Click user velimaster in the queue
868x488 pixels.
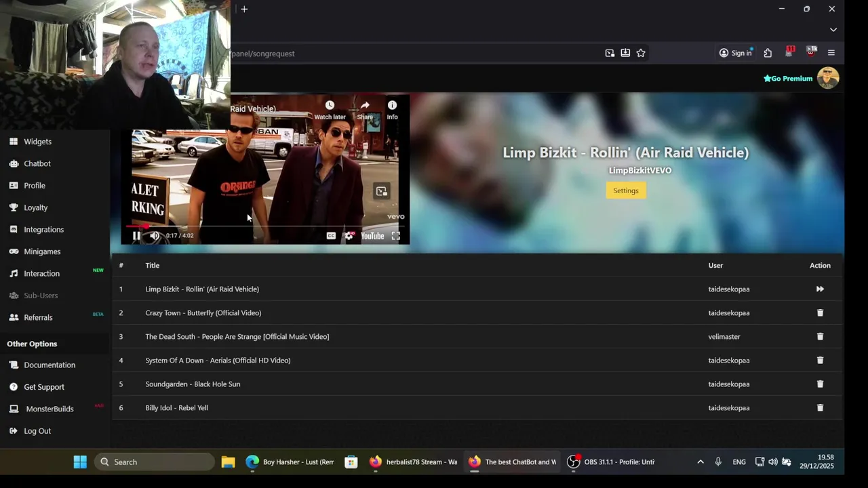pyautogui.click(x=724, y=336)
